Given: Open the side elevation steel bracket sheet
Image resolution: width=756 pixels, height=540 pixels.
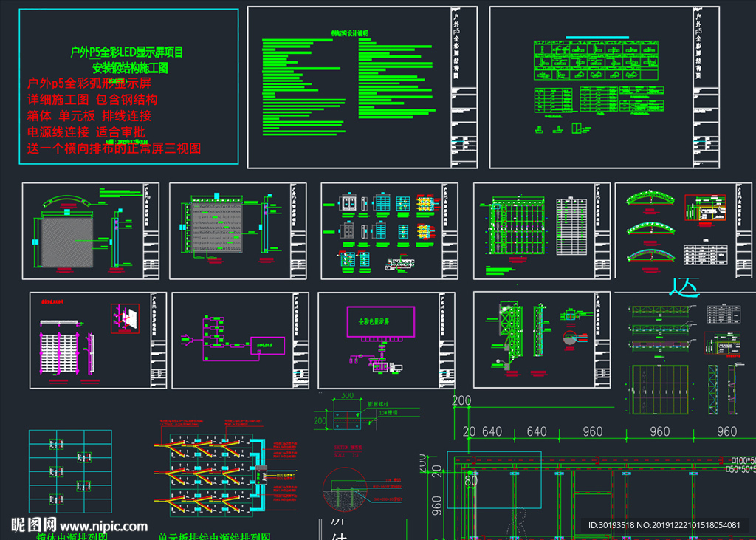Looking at the screenshot, I should [x=542, y=339].
